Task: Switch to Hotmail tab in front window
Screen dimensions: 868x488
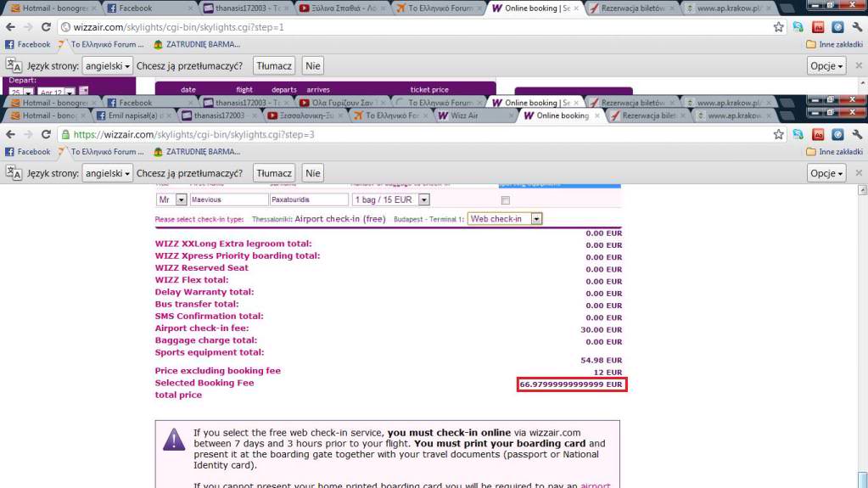Action: click(48, 115)
